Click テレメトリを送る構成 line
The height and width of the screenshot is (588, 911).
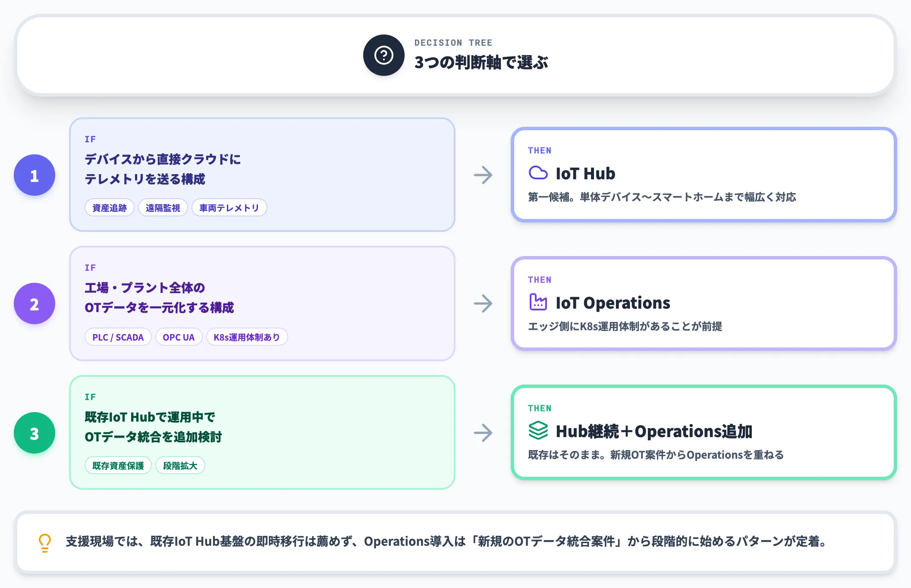tap(145, 179)
